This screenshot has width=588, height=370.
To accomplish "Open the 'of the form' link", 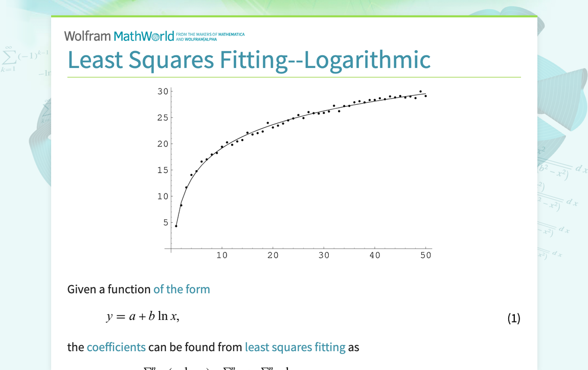I will 182,289.
